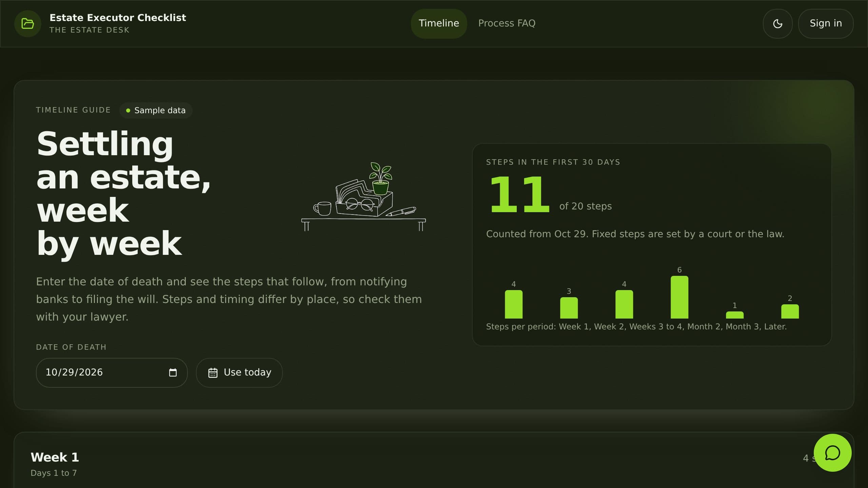Open the green chat bubble button
This screenshot has height=488, width=868.
click(832, 453)
